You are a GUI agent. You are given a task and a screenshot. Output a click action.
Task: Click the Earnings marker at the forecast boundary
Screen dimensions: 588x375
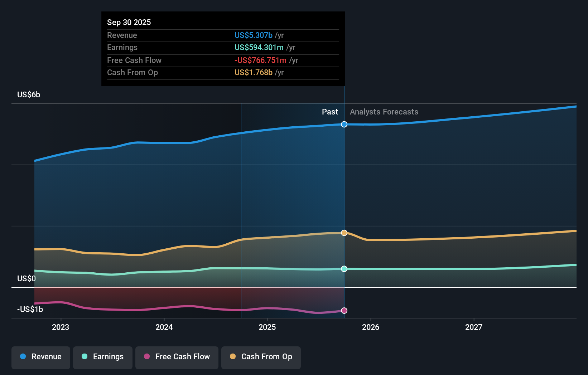coord(344,269)
